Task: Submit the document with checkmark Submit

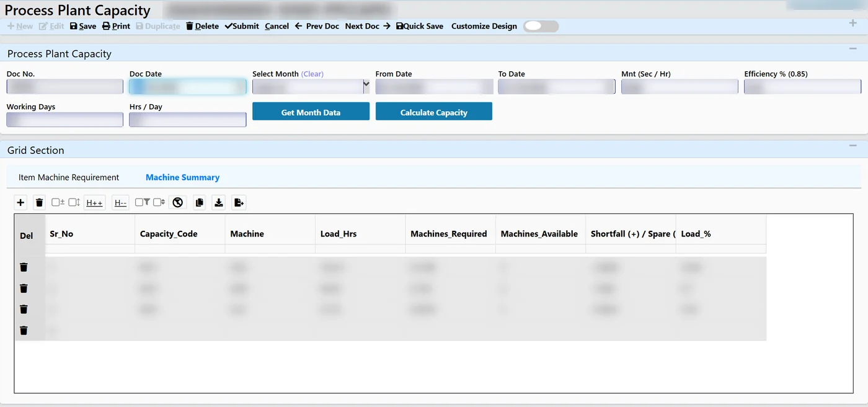Action: click(242, 26)
